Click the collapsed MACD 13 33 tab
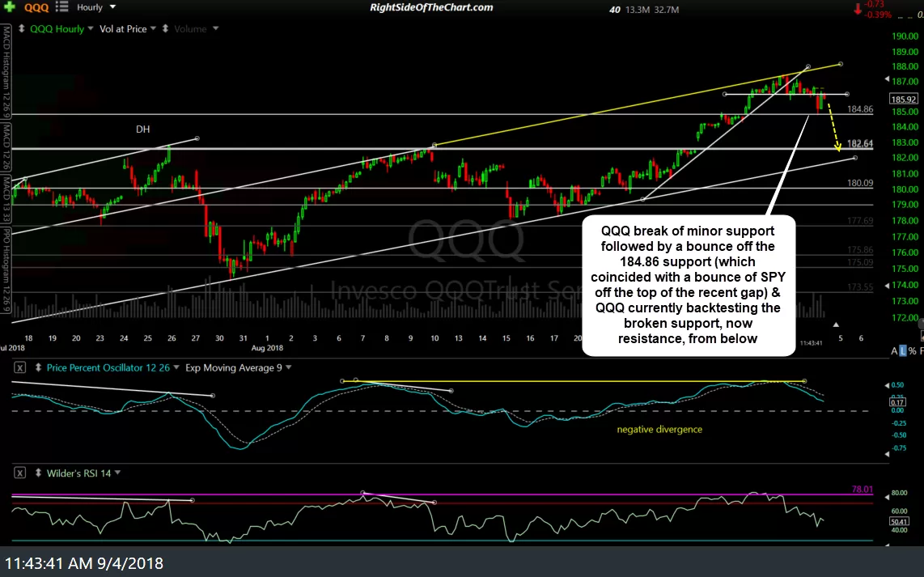Viewport: 924px width, 577px height. 6,201
